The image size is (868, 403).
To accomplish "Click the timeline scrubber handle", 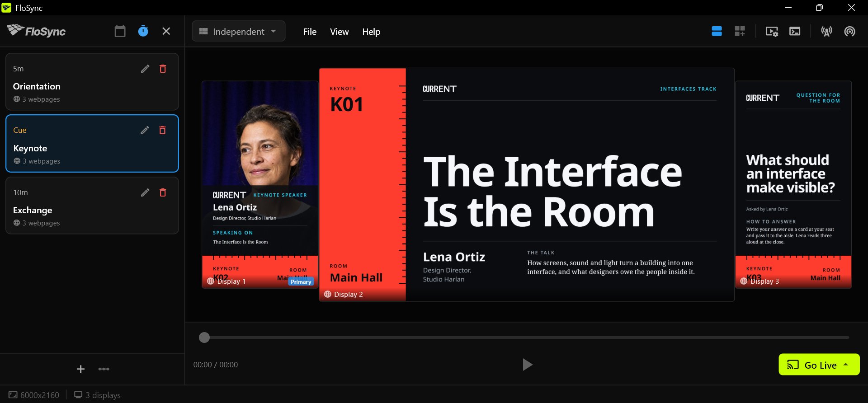I will (204, 337).
